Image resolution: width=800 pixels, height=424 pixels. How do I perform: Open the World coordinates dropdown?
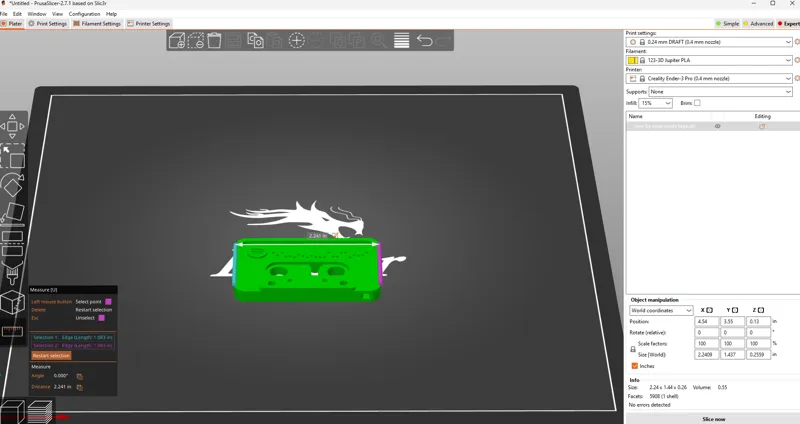(661, 310)
